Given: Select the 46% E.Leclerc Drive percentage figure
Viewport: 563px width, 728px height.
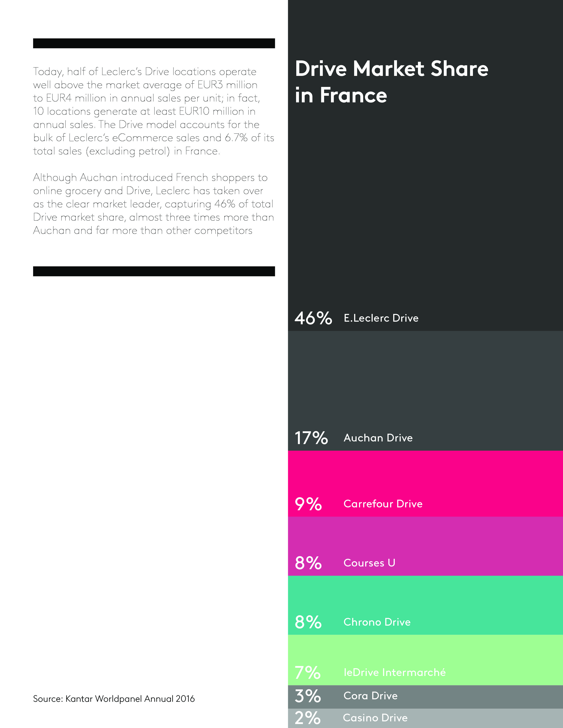Looking at the screenshot, I should point(313,318).
